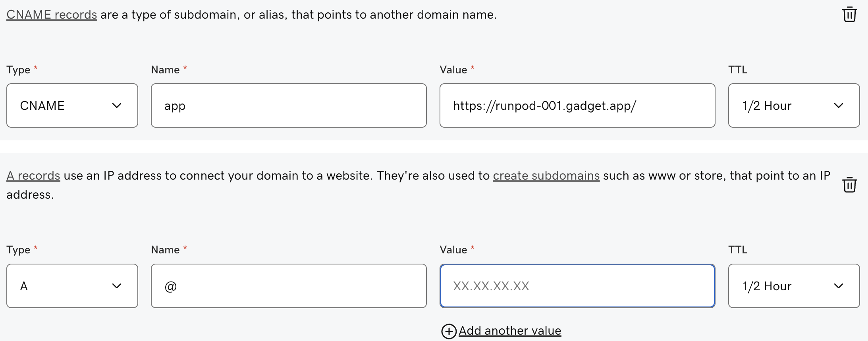Follow the create subdomains link

pyautogui.click(x=546, y=176)
